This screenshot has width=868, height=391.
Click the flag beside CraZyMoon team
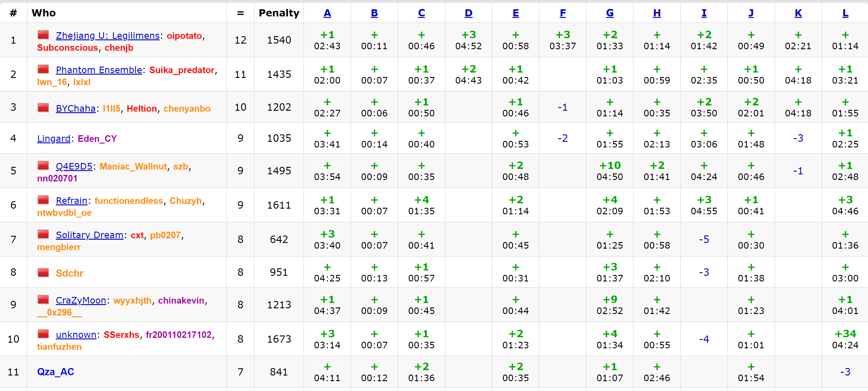[x=43, y=300]
